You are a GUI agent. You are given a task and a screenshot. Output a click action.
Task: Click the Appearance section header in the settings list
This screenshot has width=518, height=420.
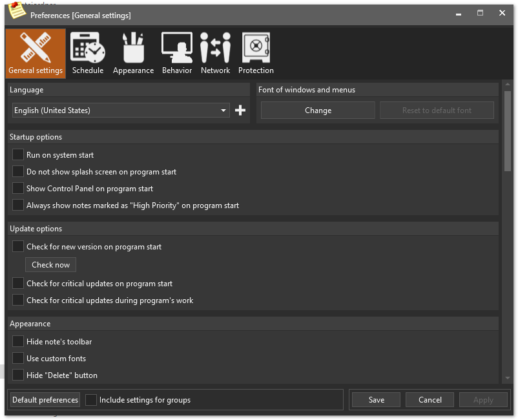pos(253,324)
